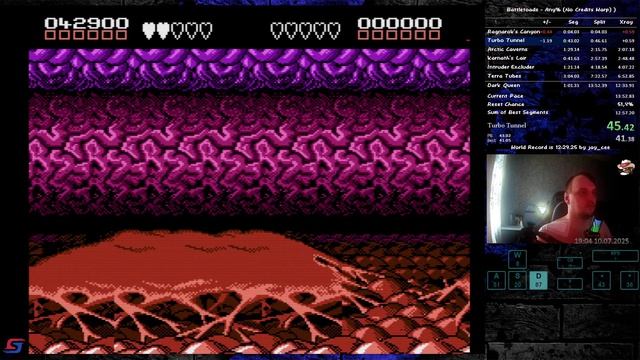Click the Split column header
This screenshot has width=640, height=360.
[x=599, y=22]
